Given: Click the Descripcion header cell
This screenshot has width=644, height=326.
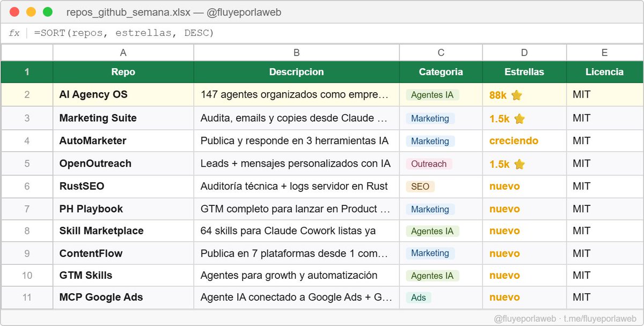Looking at the screenshot, I should 297,72.
